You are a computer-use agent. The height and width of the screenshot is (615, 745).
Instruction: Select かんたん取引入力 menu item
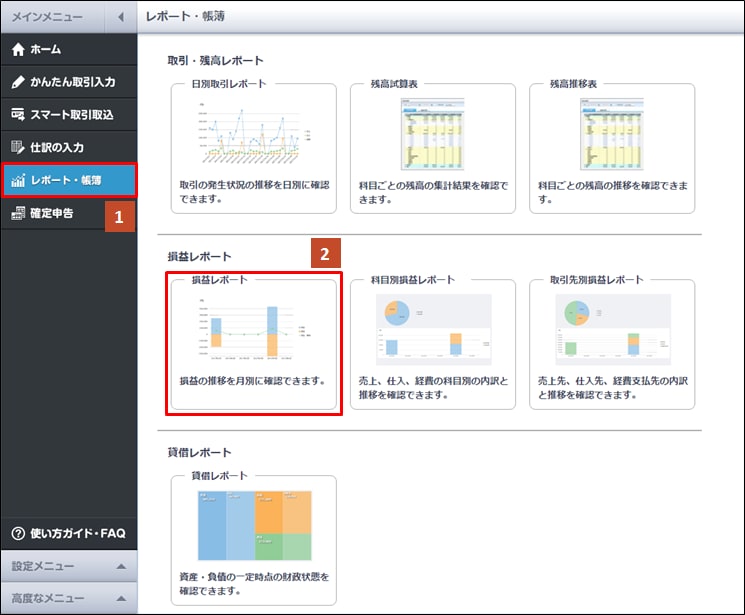(78, 82)
